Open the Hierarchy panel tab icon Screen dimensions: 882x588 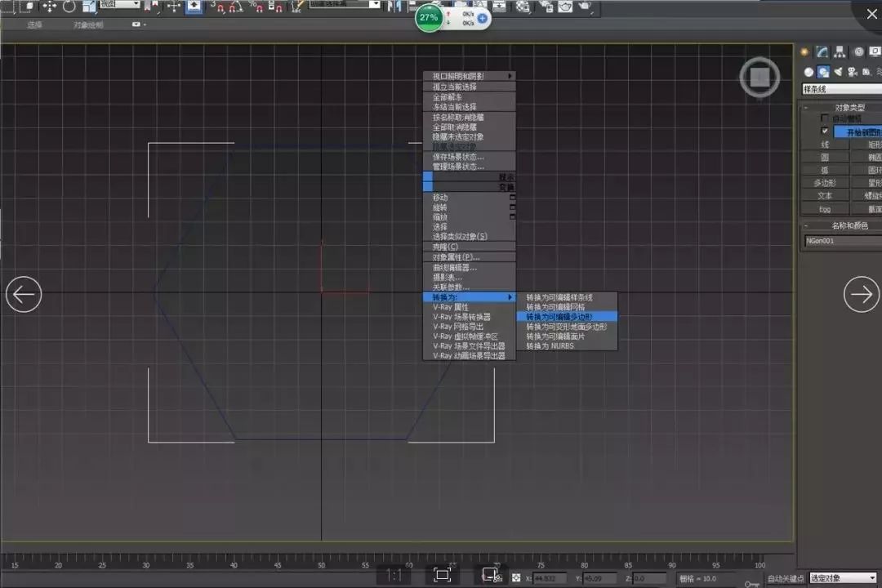[840, 52]
